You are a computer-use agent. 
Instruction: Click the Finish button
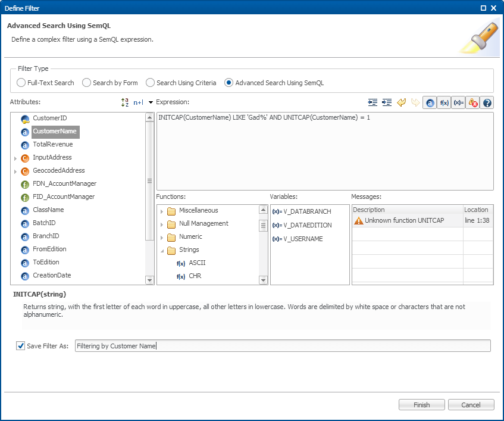click(421, 405)
